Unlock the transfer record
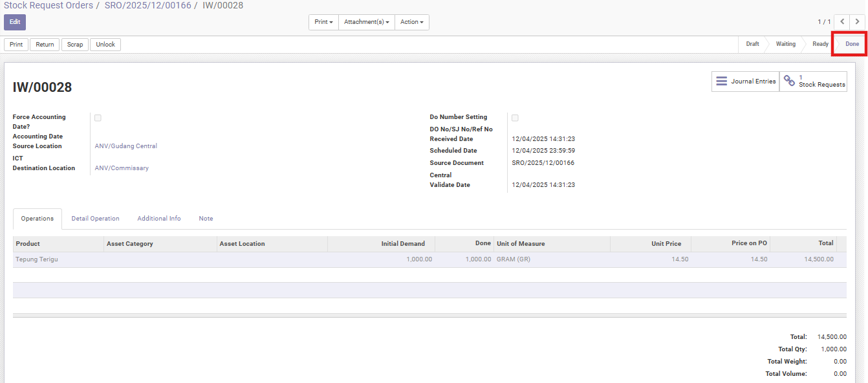 [x=105, y=45]
